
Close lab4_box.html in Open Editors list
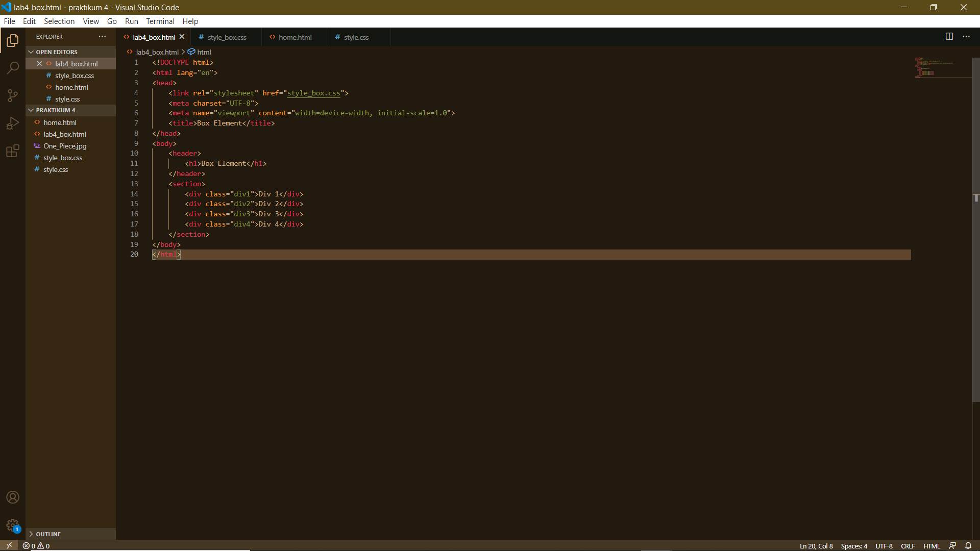point(39,64)
